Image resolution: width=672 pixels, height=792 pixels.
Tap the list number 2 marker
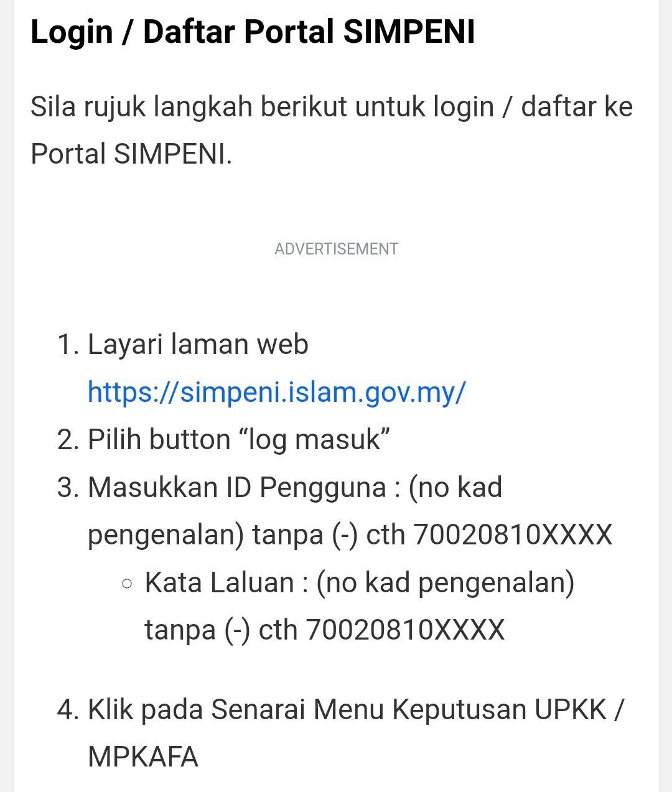[x=68, y=439]
